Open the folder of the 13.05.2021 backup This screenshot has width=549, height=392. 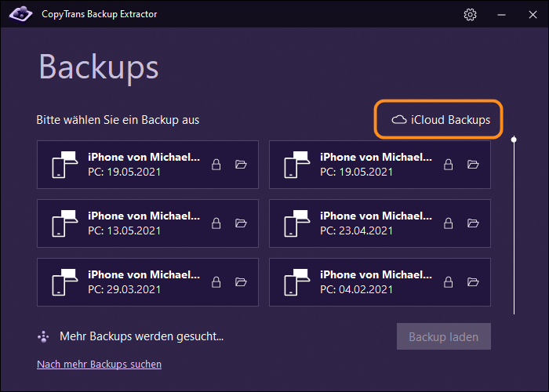[x=241, y=223]
